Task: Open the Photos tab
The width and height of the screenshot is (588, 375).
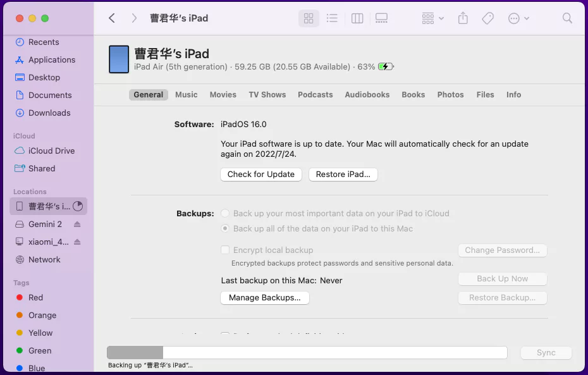Action: click(x=450, y=94)
